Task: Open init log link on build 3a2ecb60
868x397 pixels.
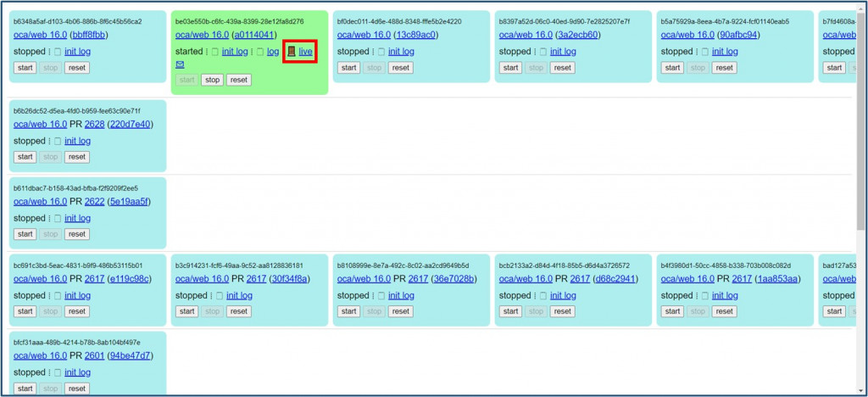Action: point(563,52)
